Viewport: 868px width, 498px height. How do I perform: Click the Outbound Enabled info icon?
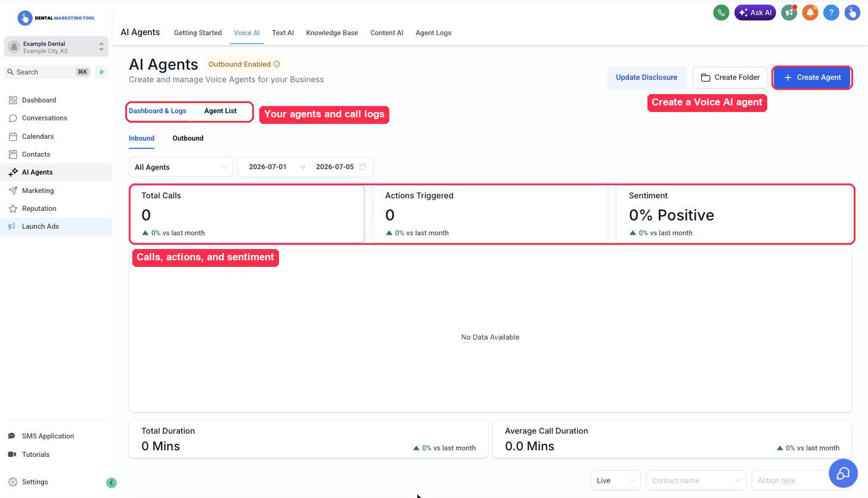point(277,64)
